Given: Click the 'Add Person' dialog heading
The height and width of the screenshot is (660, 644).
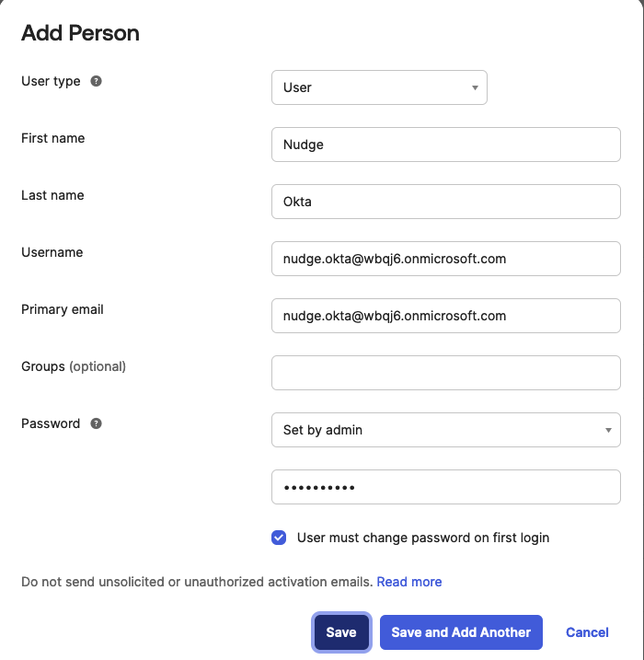Looking at the screenshot, I should pos(81,34).
